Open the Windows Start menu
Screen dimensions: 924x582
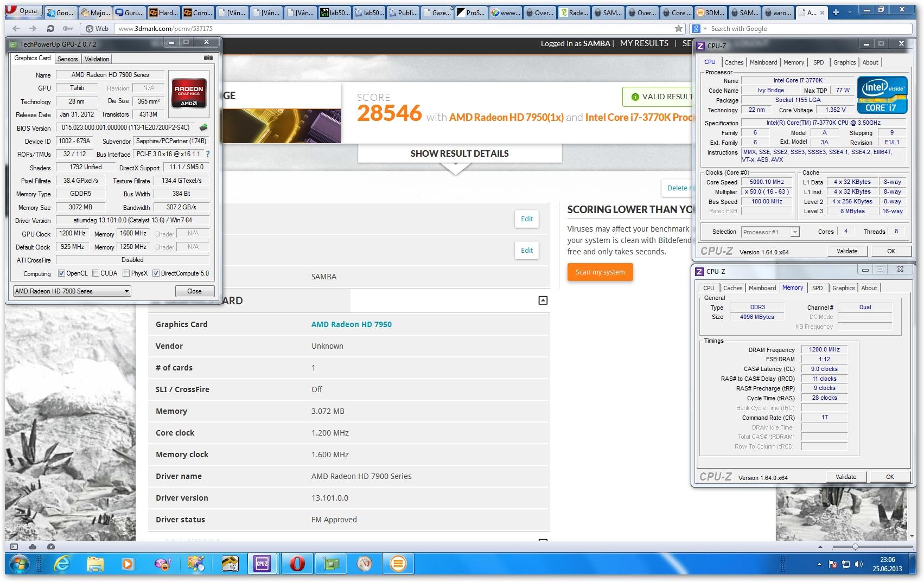coord(20,564)
